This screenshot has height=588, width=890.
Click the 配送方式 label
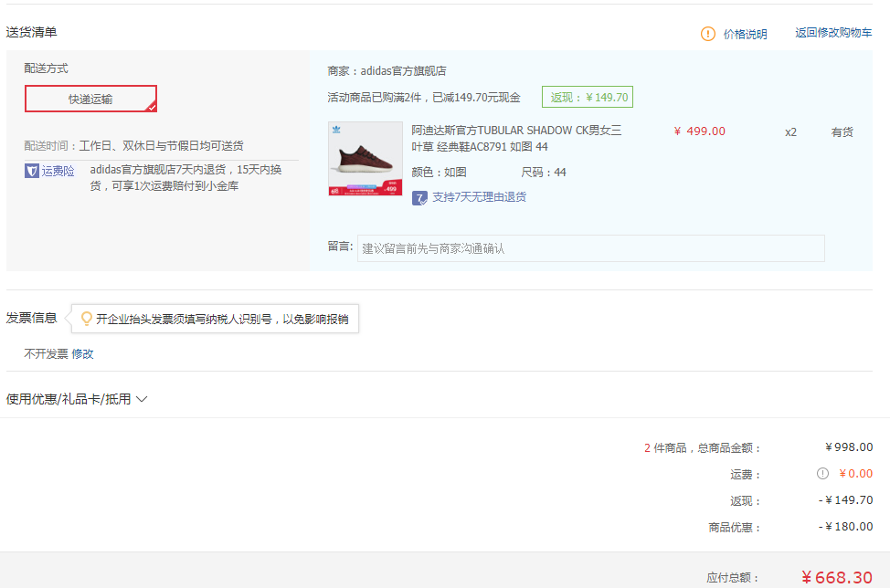coord(46,68)
